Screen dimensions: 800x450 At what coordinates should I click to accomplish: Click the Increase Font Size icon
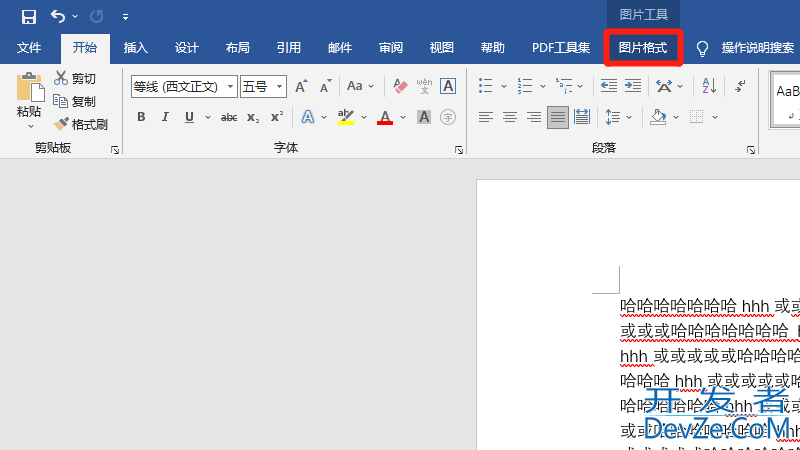[x=301, y=87]
